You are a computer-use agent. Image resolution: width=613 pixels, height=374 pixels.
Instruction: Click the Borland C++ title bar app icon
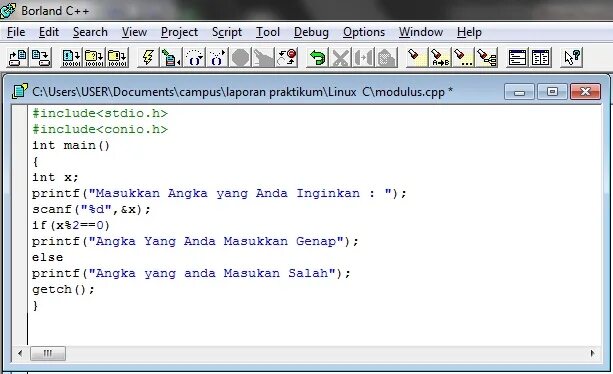click(8, 11)
